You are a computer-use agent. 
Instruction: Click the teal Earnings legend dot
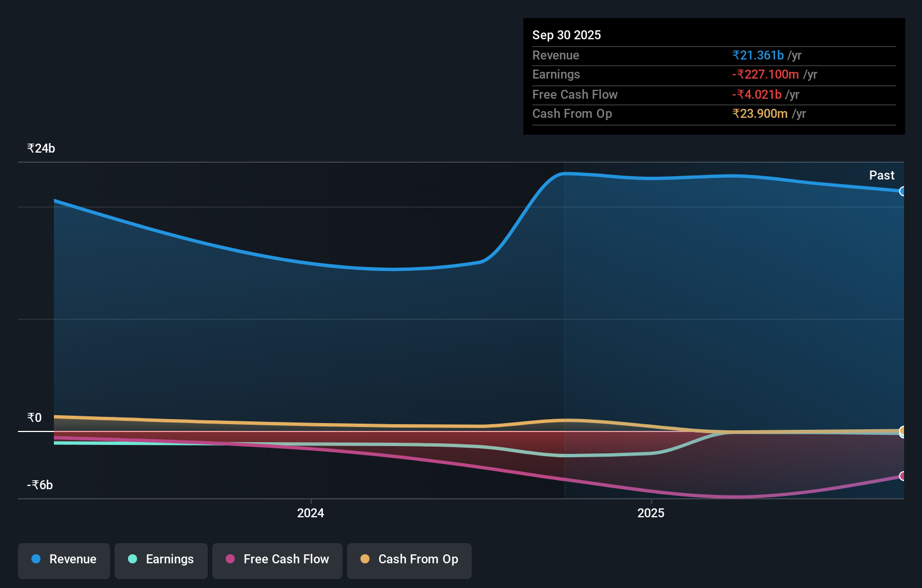[x=131, y=559]
